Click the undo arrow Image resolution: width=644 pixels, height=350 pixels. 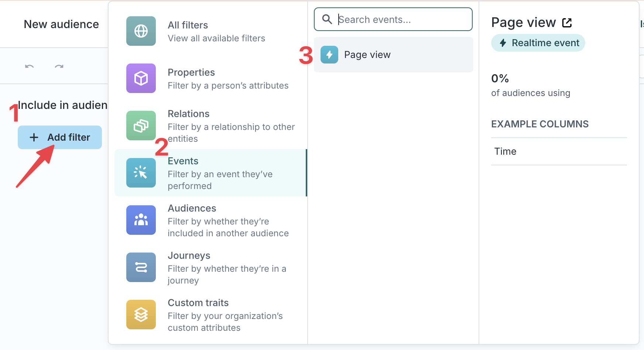(x=30, y=66)
